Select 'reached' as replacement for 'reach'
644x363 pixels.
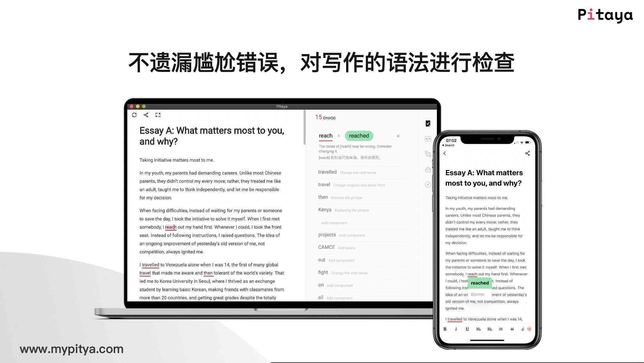tap(359, 136)
